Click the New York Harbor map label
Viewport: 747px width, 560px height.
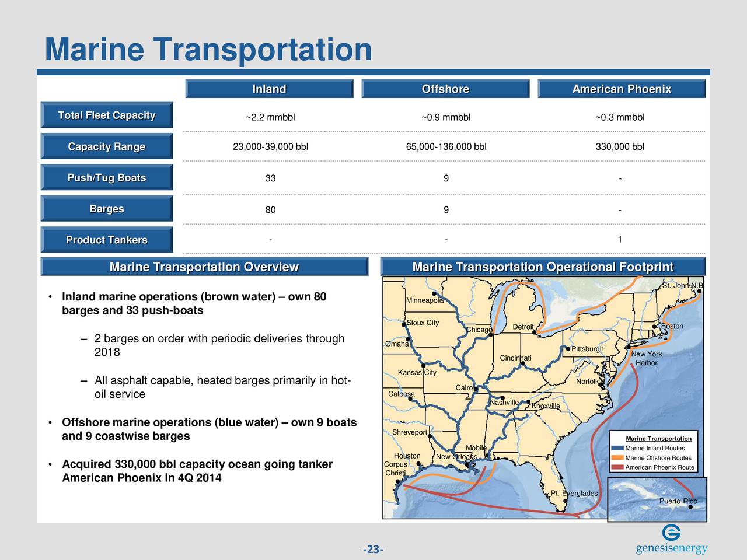tap(647, 359)
